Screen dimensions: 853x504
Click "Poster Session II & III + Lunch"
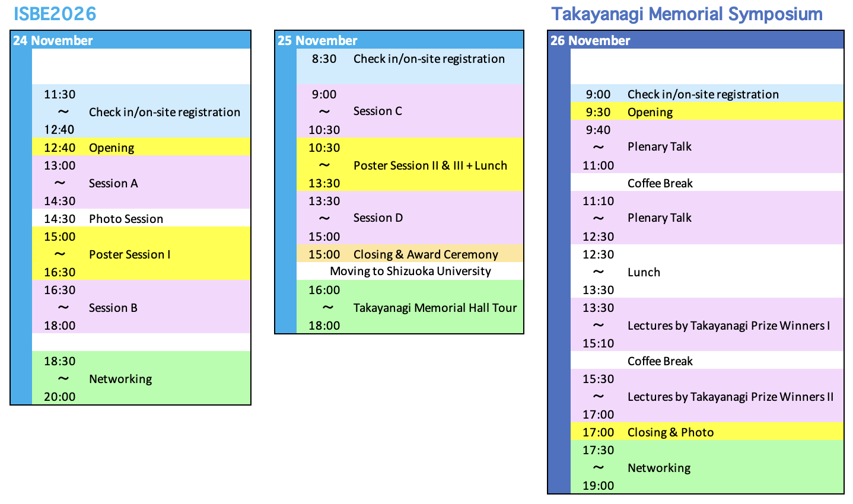[430, 165]
